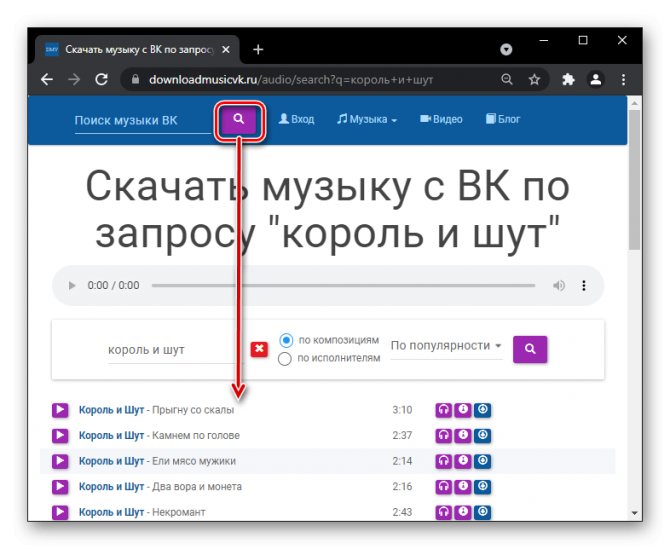Play 'Два вора и монета' track

point(60,486)
